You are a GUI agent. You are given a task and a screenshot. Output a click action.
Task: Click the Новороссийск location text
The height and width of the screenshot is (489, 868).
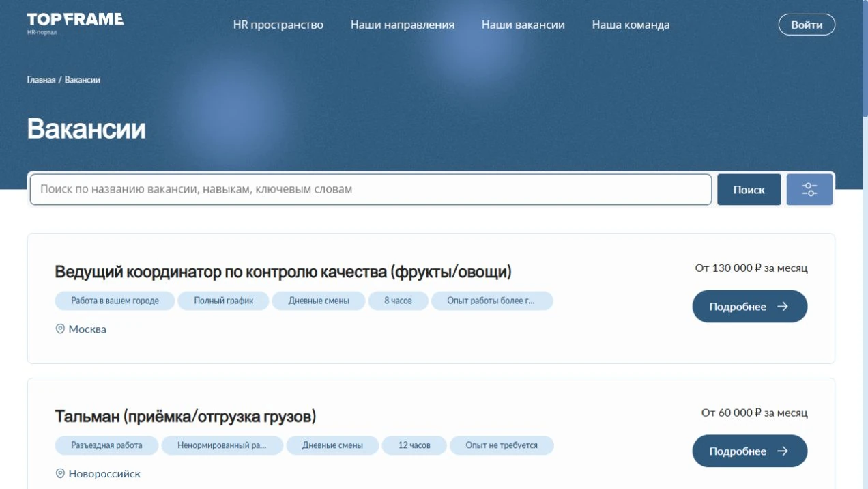[x=104, y=474]
